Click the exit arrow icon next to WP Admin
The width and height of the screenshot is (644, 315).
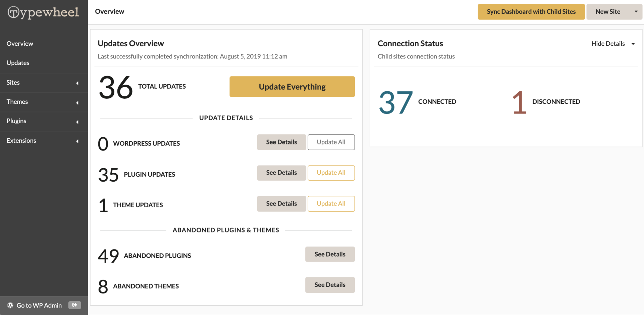[74, 305]
